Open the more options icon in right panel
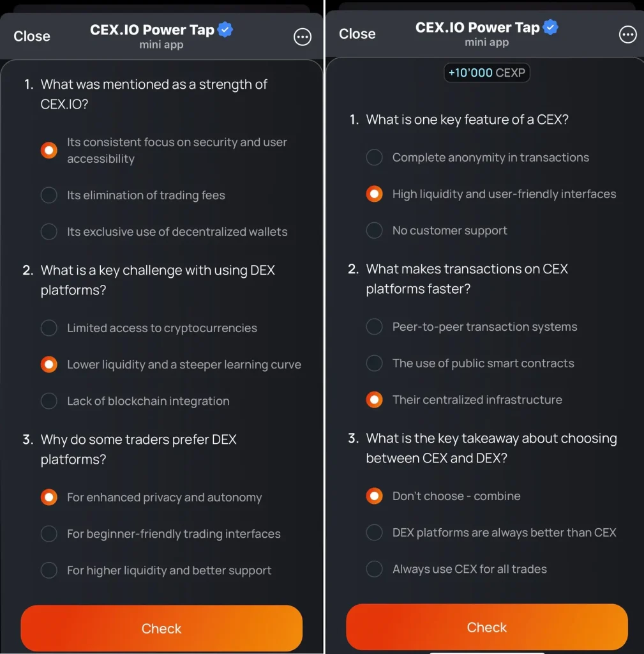Image resolution: width=644 pixels, height=654 pixels. pos(628,34)
